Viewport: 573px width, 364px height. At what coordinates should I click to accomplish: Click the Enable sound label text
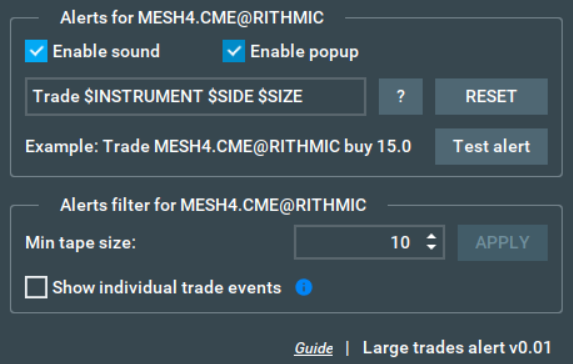pyautogui.click(x=106, y=51)
